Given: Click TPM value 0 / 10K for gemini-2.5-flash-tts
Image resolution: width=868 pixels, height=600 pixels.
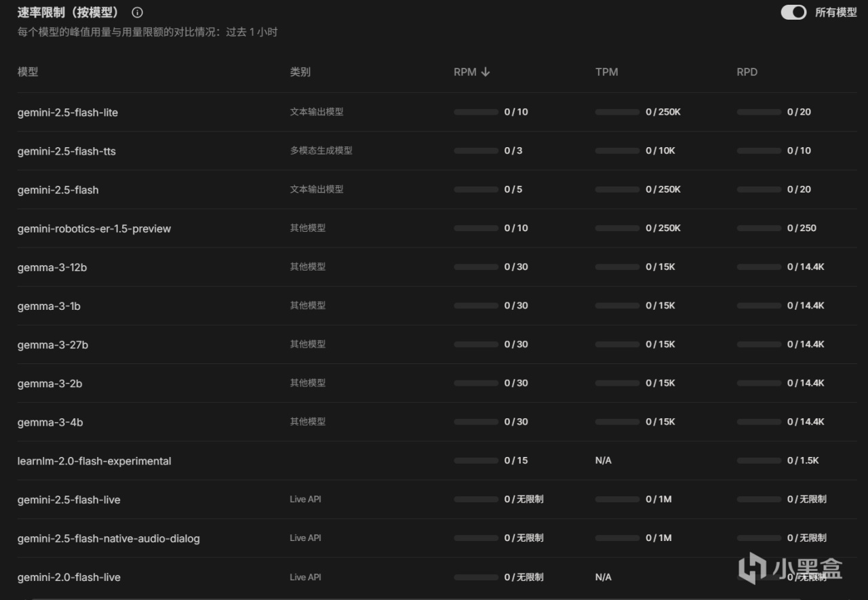Looking at the screenshot, I should 660,151.
